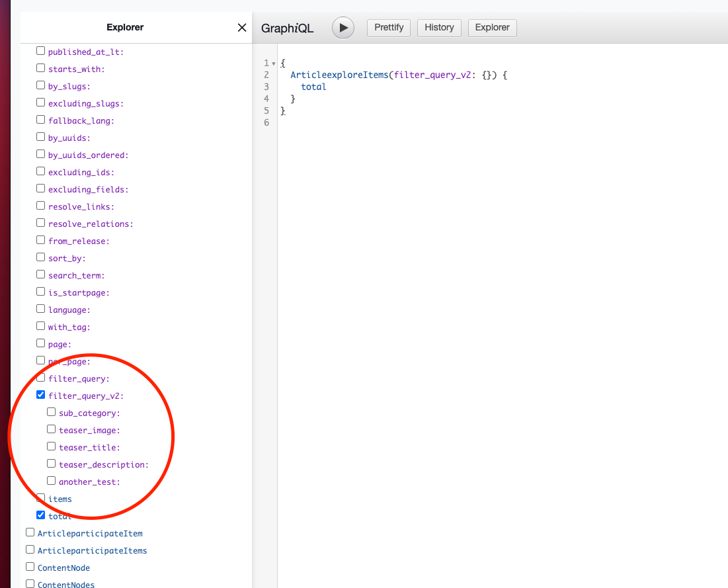
Task: Enable the sort_by argument
Action: pyautogui.click(x=40, y=257)
